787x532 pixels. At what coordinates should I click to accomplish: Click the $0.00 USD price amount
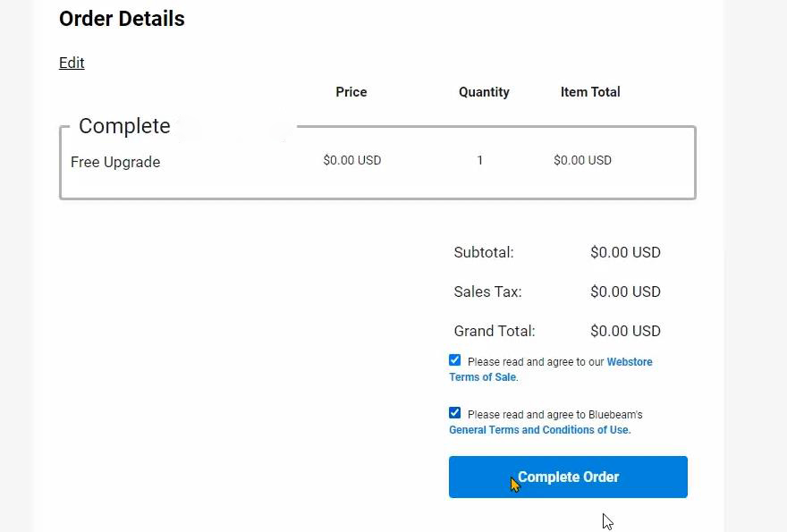coord(351,160)
